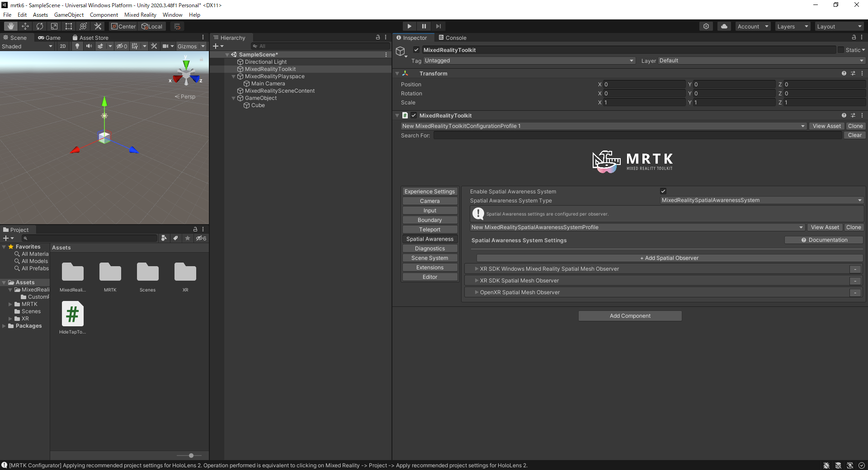The image size is (868, 470).
Task: Toggle scene effects like skybox
Action: (100, 46)
